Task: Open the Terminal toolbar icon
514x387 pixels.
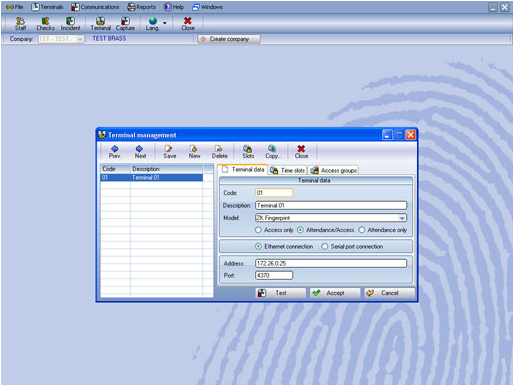Action: [x=100, y=24]
